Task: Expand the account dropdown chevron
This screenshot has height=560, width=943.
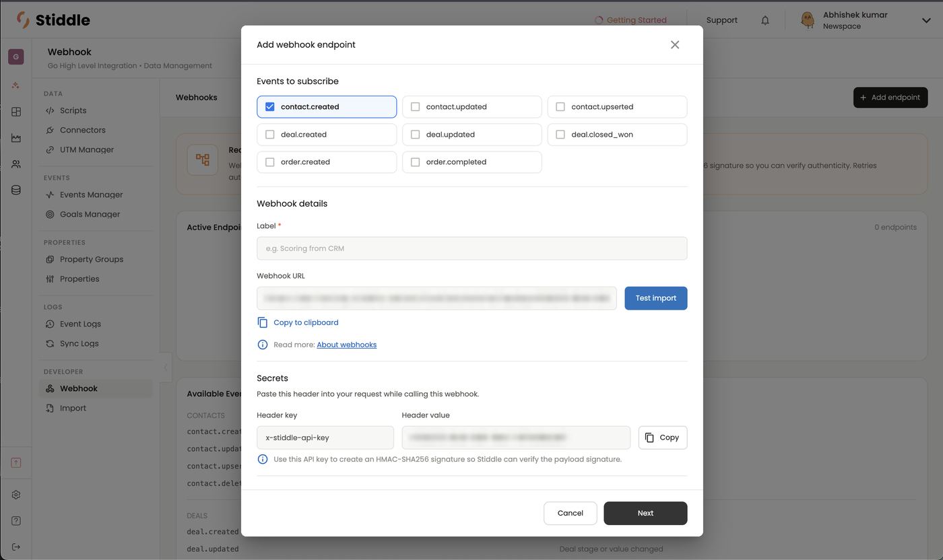Action: 926,20
